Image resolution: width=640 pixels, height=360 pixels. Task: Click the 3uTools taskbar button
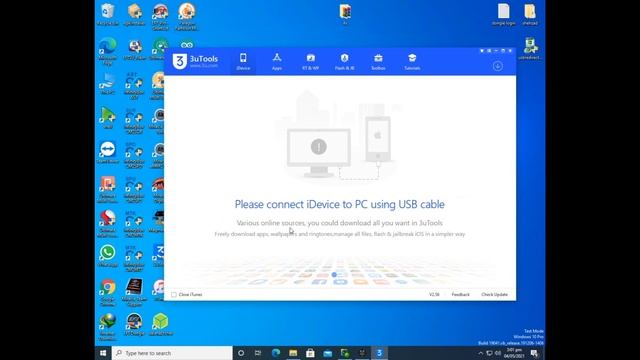coord(379,353)
